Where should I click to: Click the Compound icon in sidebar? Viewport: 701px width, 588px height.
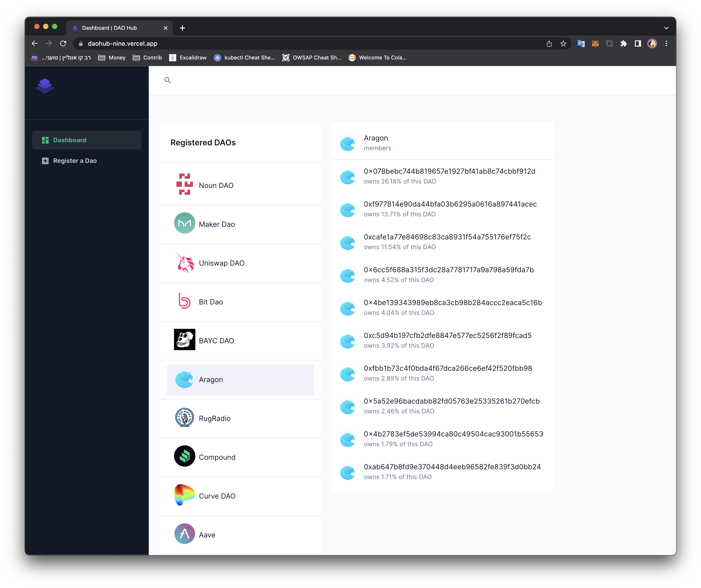click(x=184, y=457)
